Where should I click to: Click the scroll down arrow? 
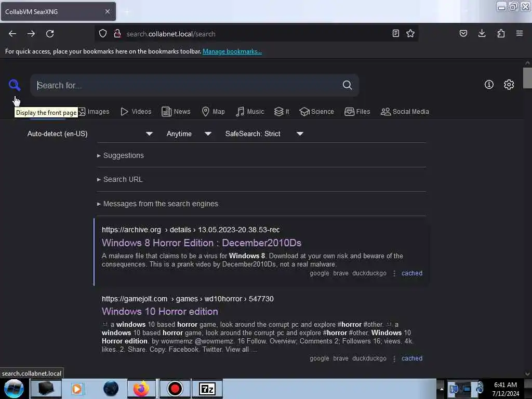click(x=527, y=374)
